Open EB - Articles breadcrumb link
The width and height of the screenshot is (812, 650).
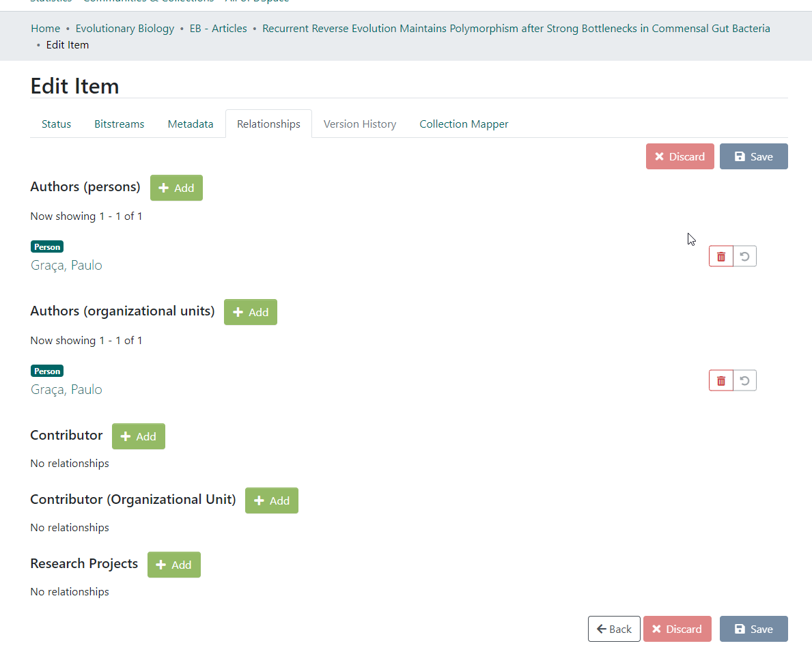218,29
